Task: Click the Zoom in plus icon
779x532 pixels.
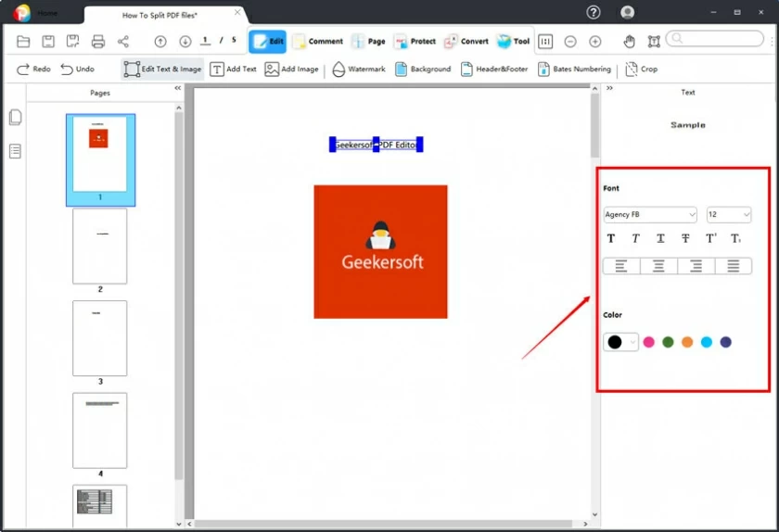Action: click(595, 42)
